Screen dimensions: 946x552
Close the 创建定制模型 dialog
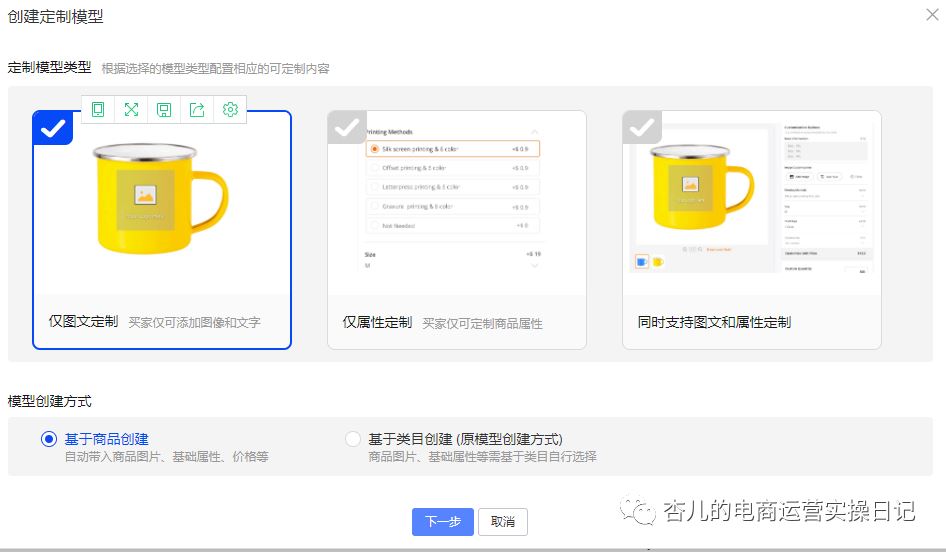(x=932, y=15)
